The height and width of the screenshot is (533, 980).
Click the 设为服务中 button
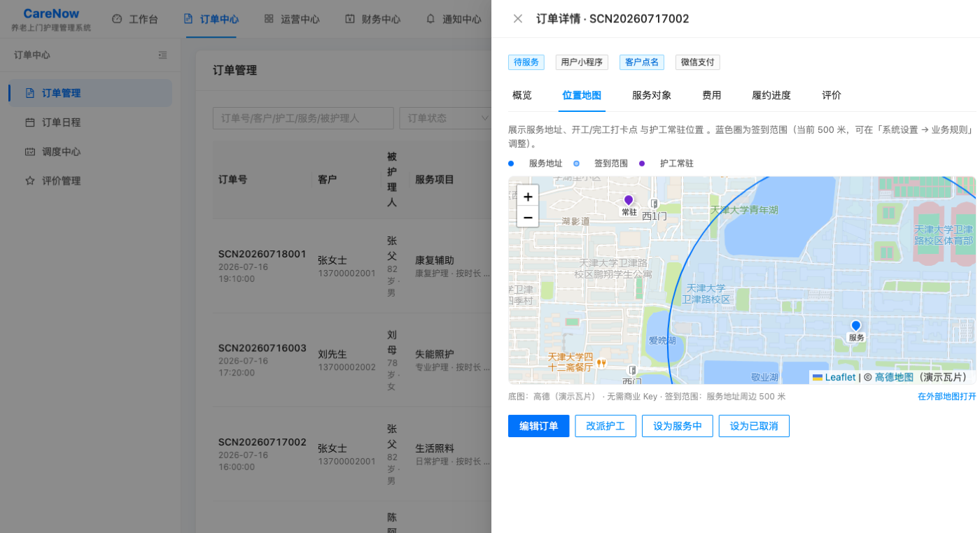678,426
